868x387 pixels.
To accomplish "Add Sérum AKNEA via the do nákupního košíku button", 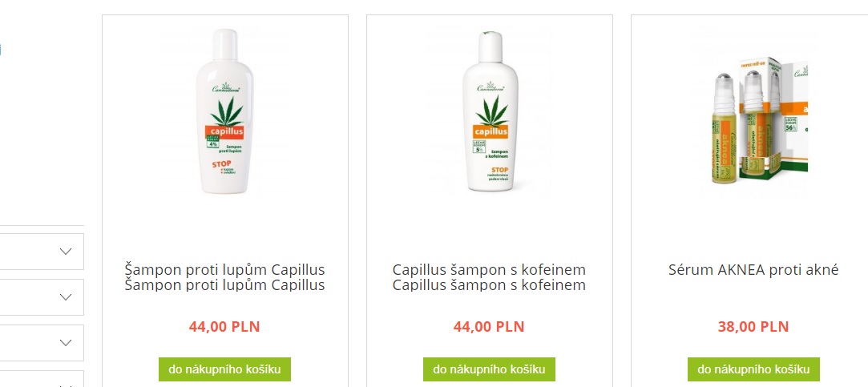I will coord(753,369).
